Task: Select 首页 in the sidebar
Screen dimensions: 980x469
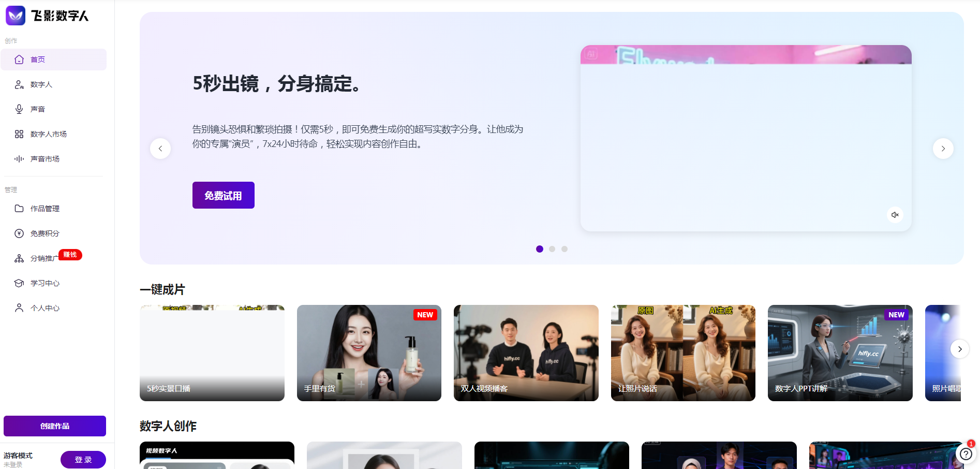Action: [x=54, y=60]
